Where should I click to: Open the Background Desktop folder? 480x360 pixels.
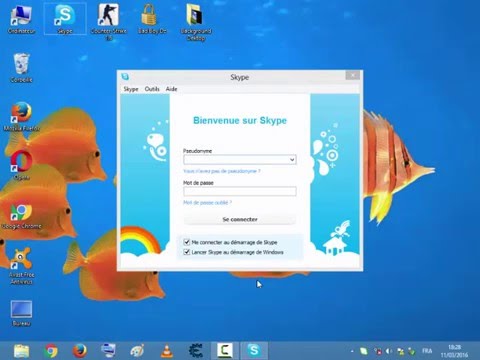pos(196,22)
